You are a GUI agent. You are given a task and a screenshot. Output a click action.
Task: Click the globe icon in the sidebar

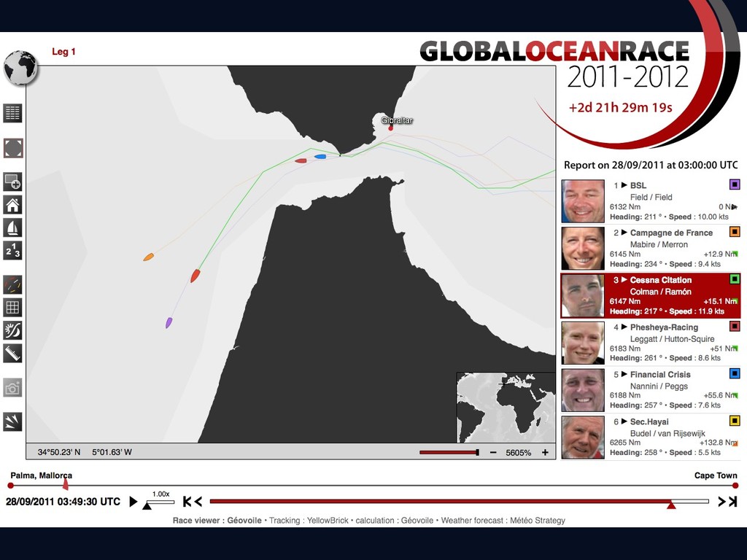pos(20,68)
